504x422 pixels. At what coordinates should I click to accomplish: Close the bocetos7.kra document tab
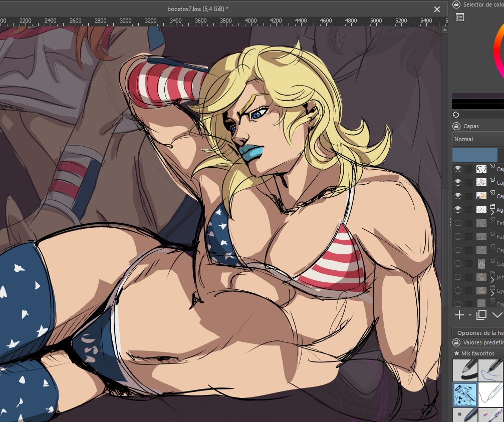pyautogui.click(x=437, y=10)
